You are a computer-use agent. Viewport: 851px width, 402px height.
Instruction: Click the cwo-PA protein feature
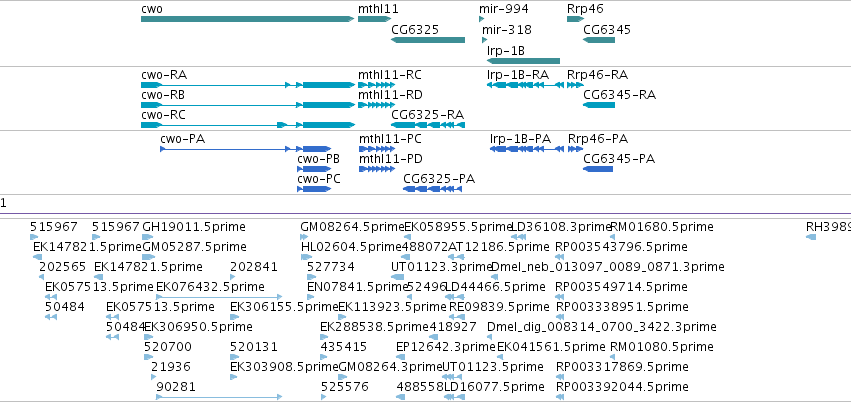[245, 149]
